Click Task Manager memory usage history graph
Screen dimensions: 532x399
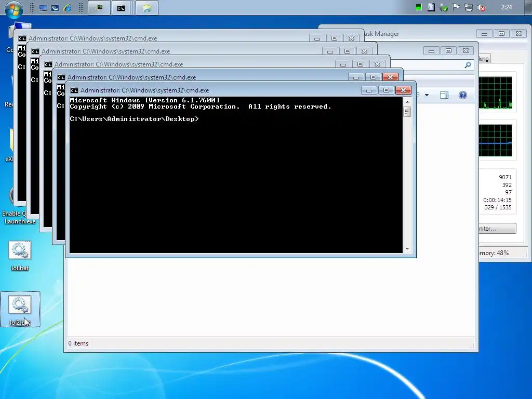[x=495, y=140]
